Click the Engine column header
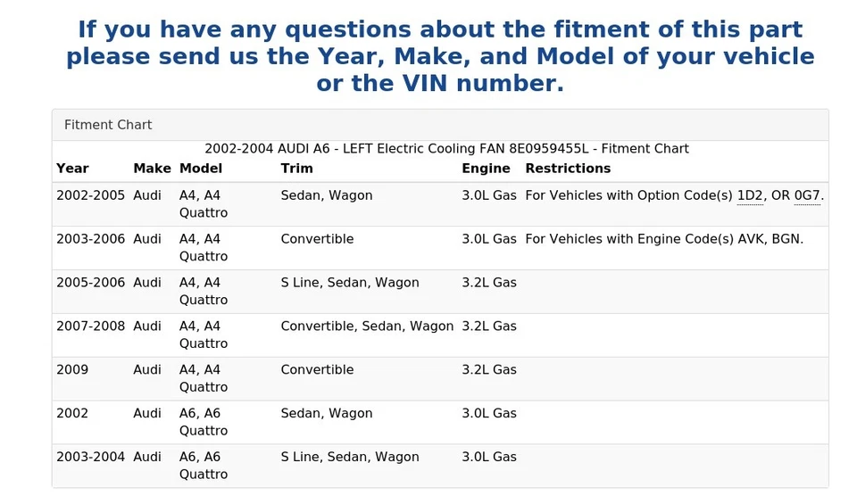The width and height of the screenshot is (857, 504). (x=486, y=169)
